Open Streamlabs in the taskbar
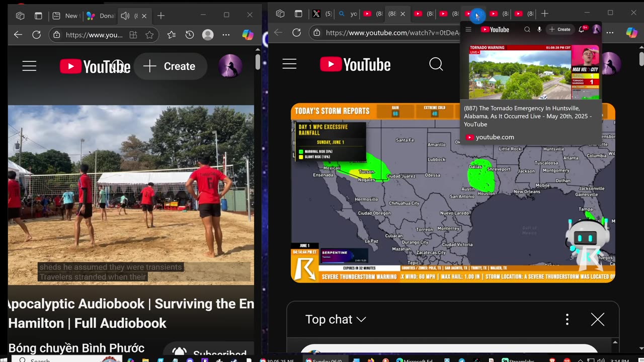This screenshot has height=362, width=644. pos(519,359)
